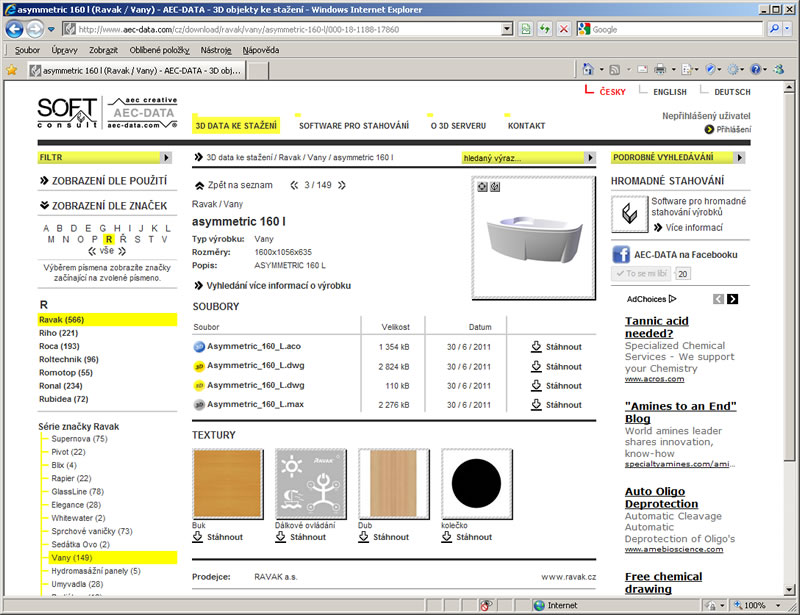Screen dimensions: 800x615
Task: Click next ad arrow in AdChoices
Action: tap(732, 299)
